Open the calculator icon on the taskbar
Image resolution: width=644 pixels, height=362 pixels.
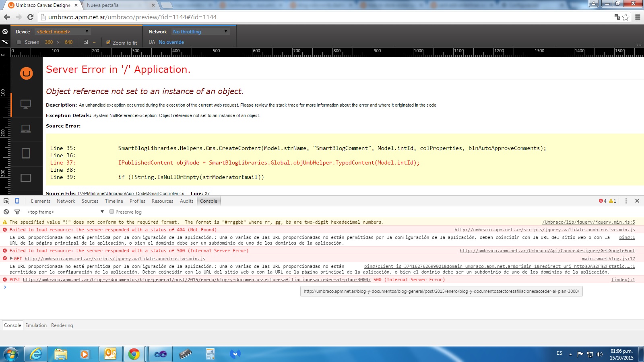[210, 354]
